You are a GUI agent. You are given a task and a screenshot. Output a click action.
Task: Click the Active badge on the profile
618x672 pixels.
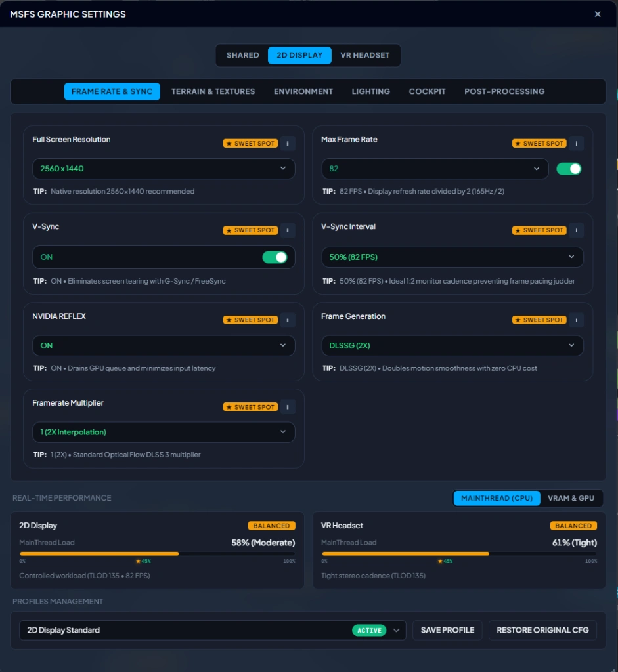[369, 631]
